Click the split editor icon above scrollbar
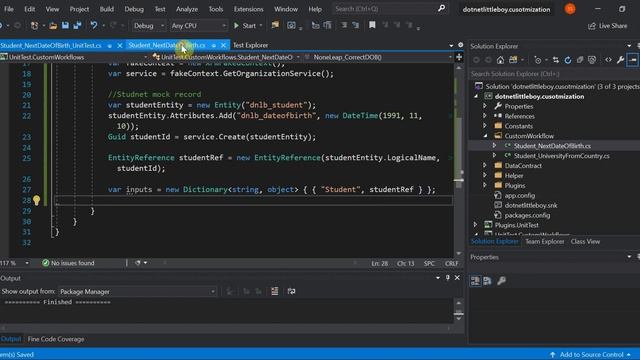The height and width of the screenshot is (360, 640). pos(459,57)
